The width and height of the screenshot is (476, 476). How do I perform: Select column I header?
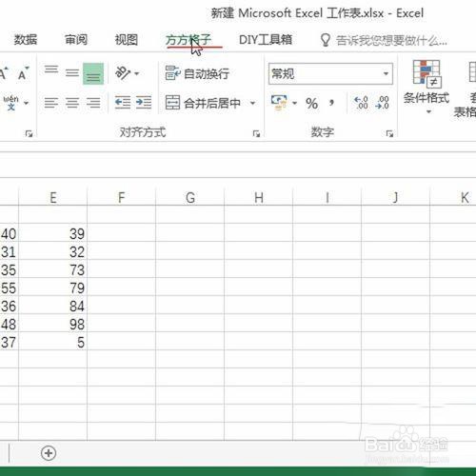click(327, 197)
